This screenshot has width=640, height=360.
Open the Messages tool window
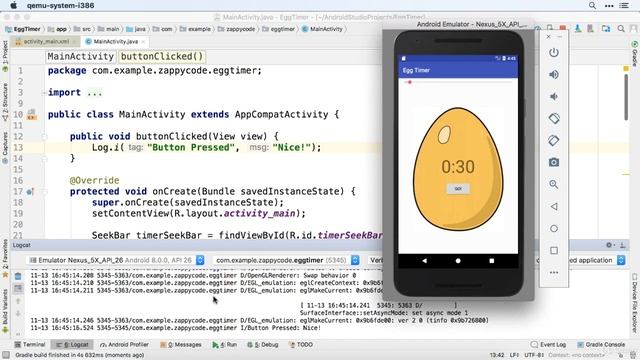pyautogui.click(x=181, y=344)
